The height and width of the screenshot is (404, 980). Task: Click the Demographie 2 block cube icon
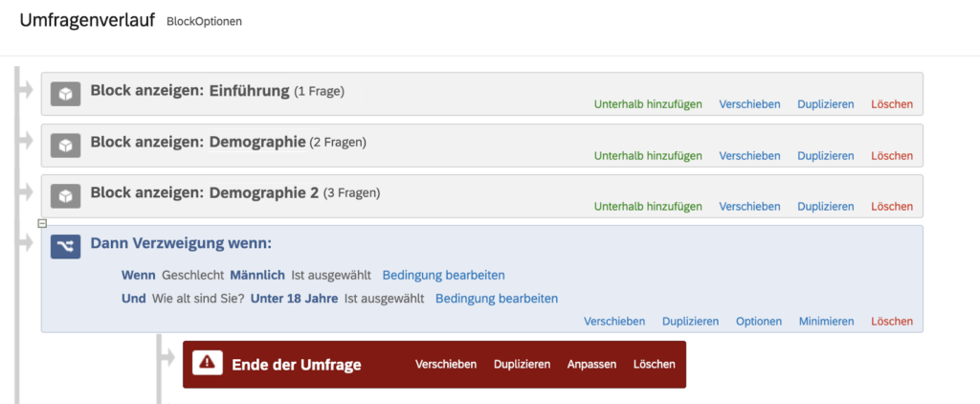(x=66, y=195)
